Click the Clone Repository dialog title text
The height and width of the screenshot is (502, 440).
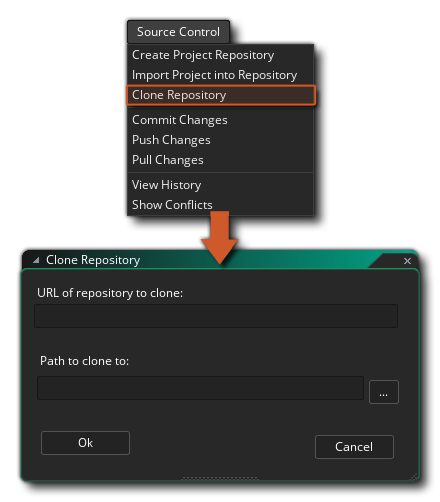click(93, 260)
